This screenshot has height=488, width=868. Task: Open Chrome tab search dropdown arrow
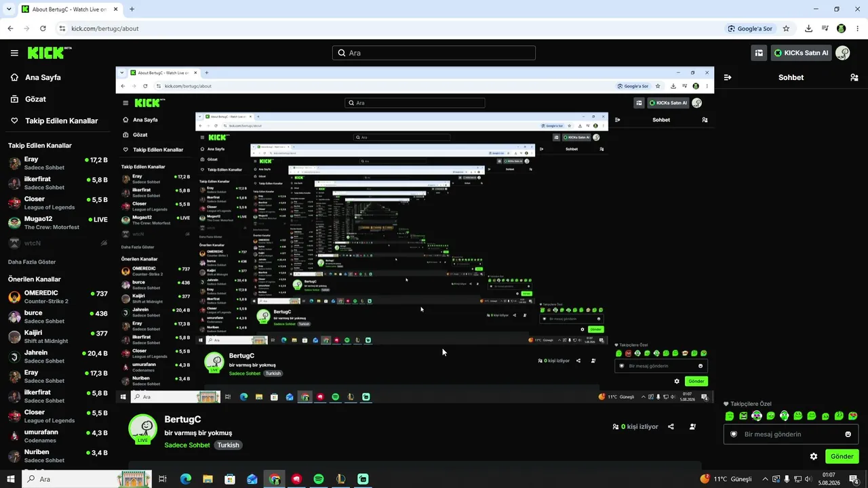9,9
